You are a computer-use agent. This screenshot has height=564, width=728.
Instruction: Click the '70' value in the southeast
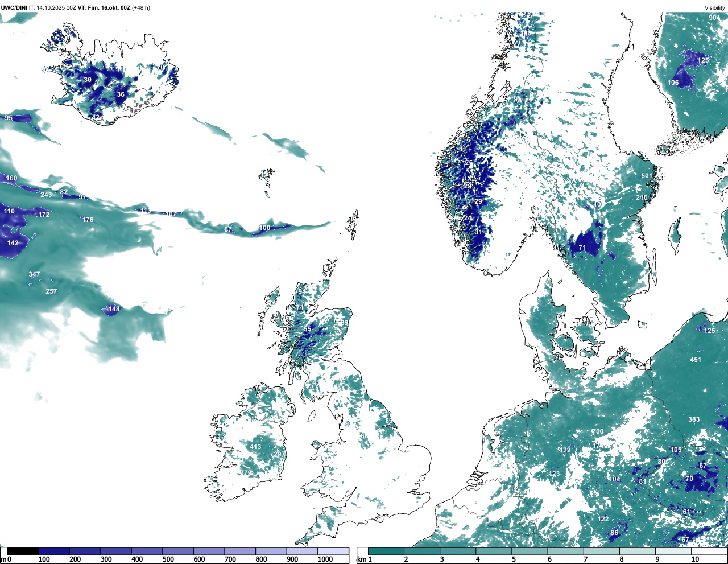[689, 479]
